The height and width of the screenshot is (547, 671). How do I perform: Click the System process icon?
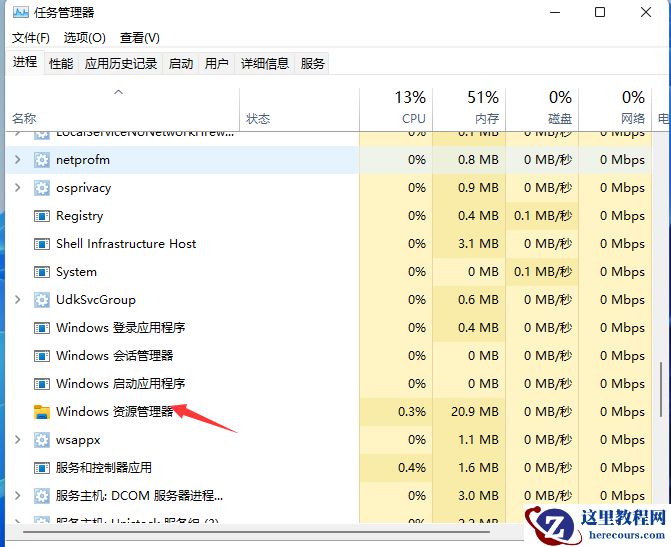[x=42, y=272]
